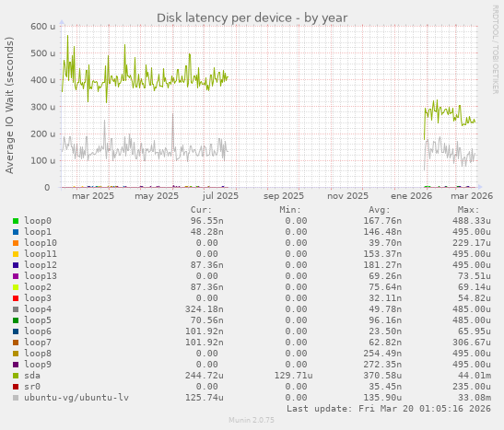Click the mar 2025 axis label

[x=93, y=196]
